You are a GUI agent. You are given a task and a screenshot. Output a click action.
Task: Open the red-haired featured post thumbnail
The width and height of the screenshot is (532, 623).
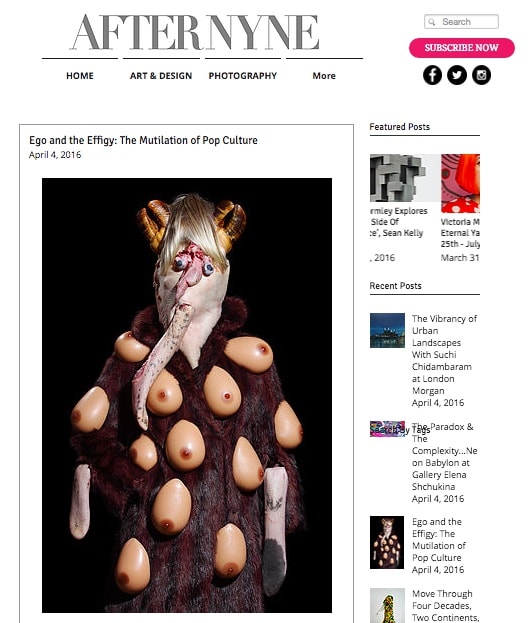(x=460, y=183)
